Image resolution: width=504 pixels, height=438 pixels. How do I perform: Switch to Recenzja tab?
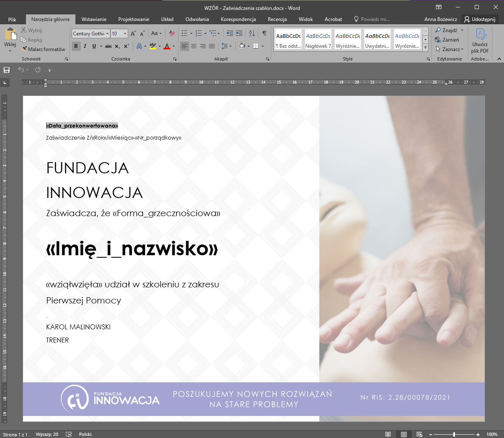click(277, 19)
